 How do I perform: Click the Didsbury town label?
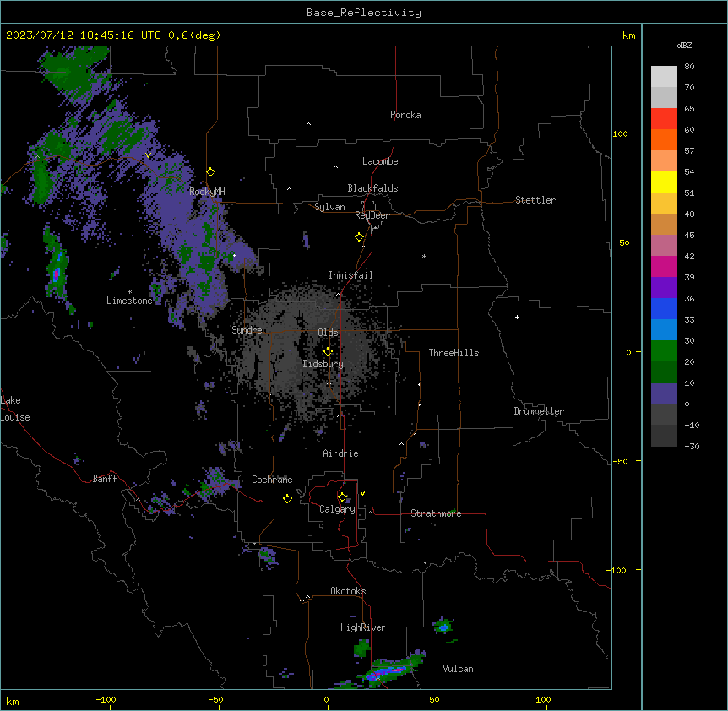coord(323,364)
